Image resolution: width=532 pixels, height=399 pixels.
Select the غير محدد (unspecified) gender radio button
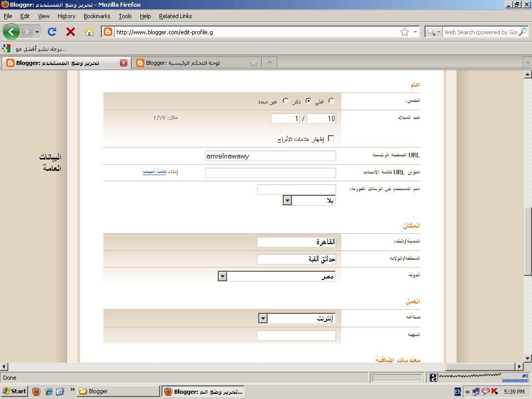pos(286,101)
